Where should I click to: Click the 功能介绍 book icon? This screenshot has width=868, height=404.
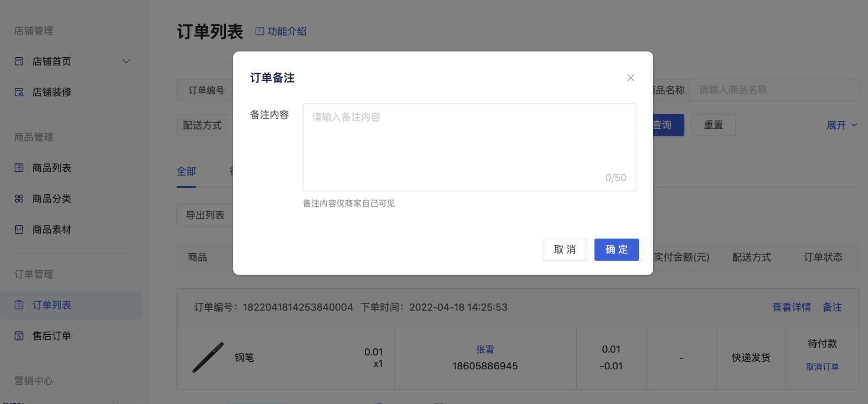click(260, 31)
